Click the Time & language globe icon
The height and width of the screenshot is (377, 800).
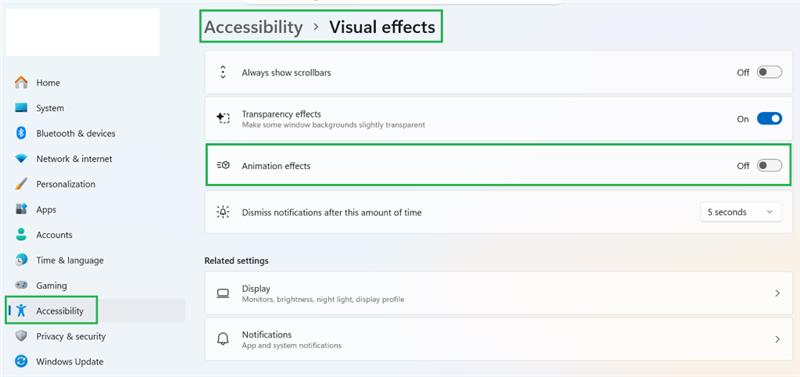pyautogui.click(x=21, y=260)
